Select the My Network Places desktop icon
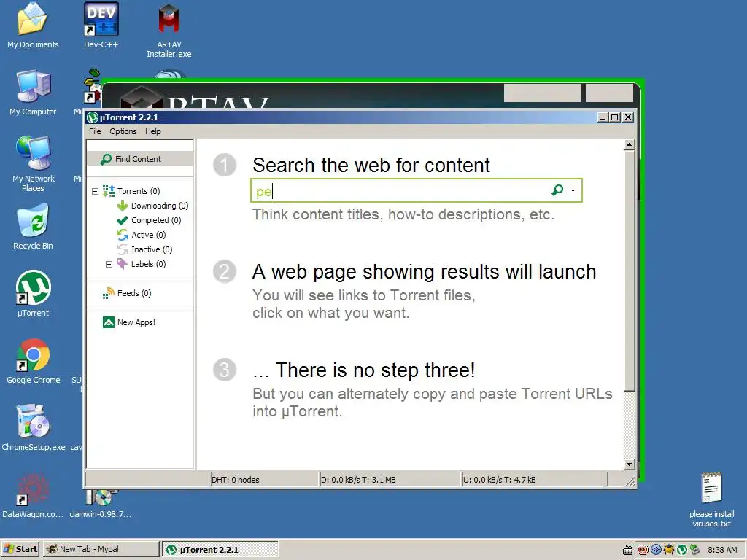This screenshot has width=747, height=560. [34, 153]
